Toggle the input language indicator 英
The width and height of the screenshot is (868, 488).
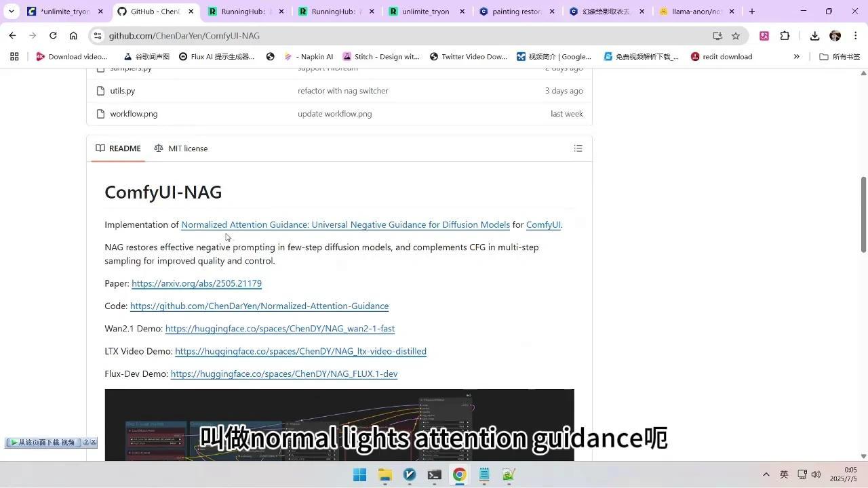click(784, 474)
